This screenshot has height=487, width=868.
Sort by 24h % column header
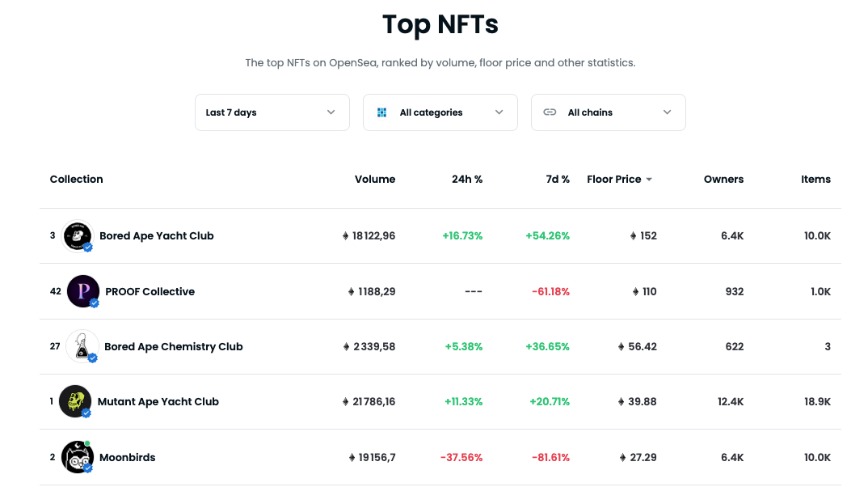[x=467, y=180]
